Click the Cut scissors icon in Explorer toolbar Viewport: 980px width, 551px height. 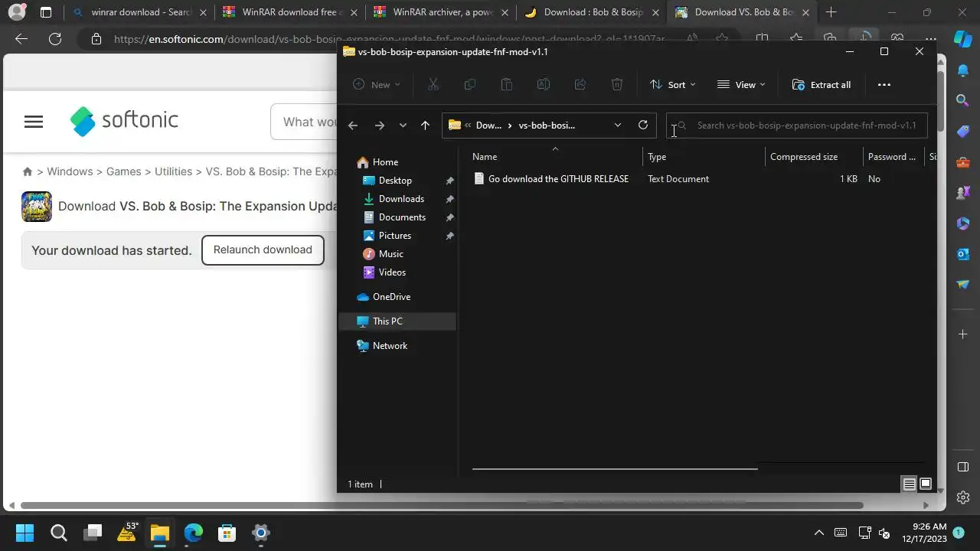[x=433, y=85]
